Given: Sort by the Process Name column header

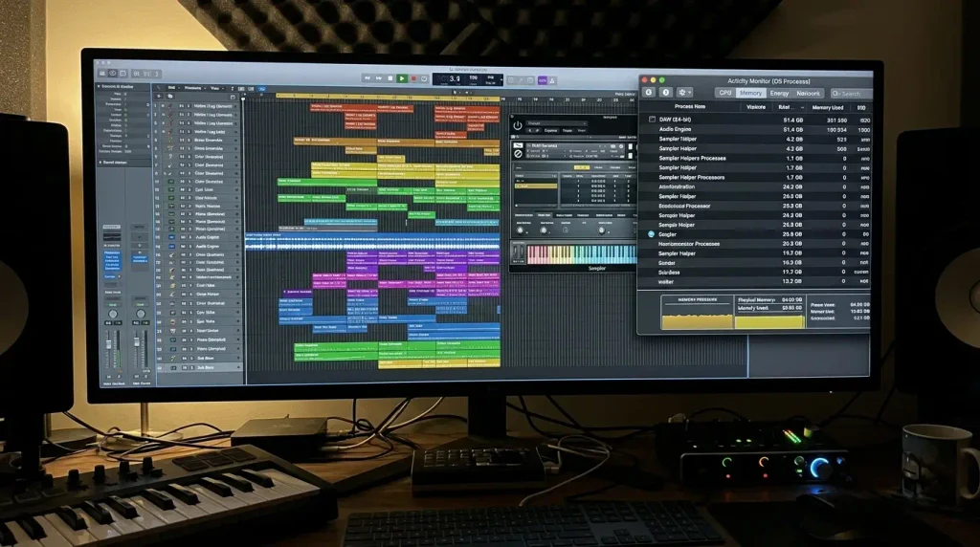Looking at the screenshot, I should tap(689, 107).
